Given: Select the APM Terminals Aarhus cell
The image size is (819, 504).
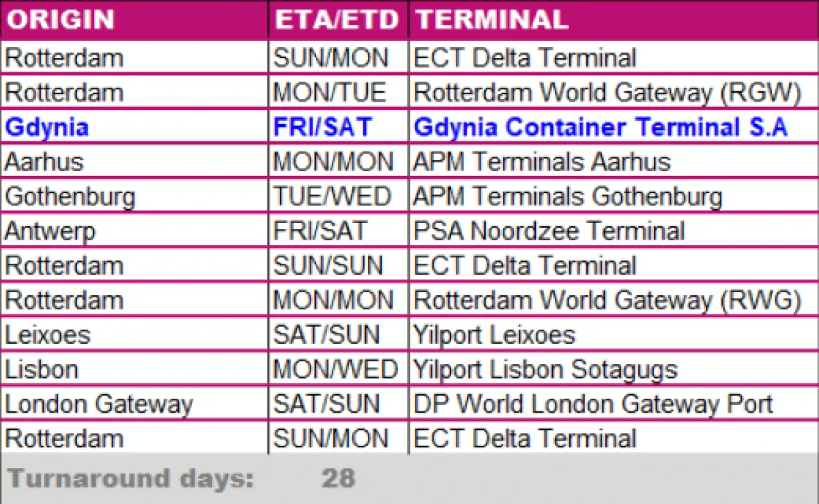Looking at the screenshot, I should 542,162.
